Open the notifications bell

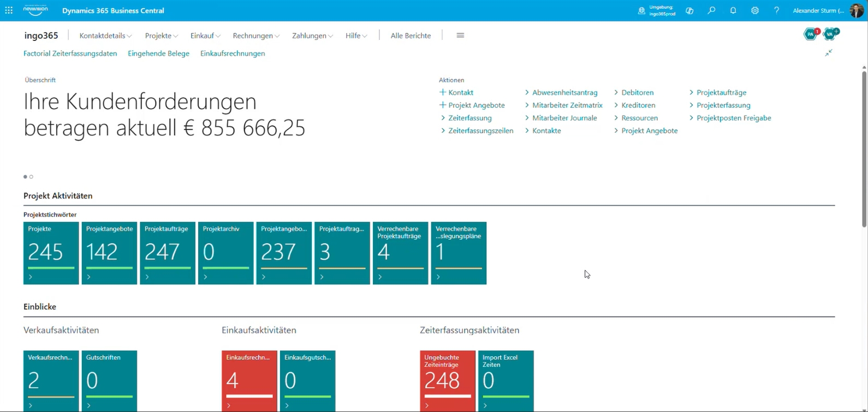(x=733, y=10)
